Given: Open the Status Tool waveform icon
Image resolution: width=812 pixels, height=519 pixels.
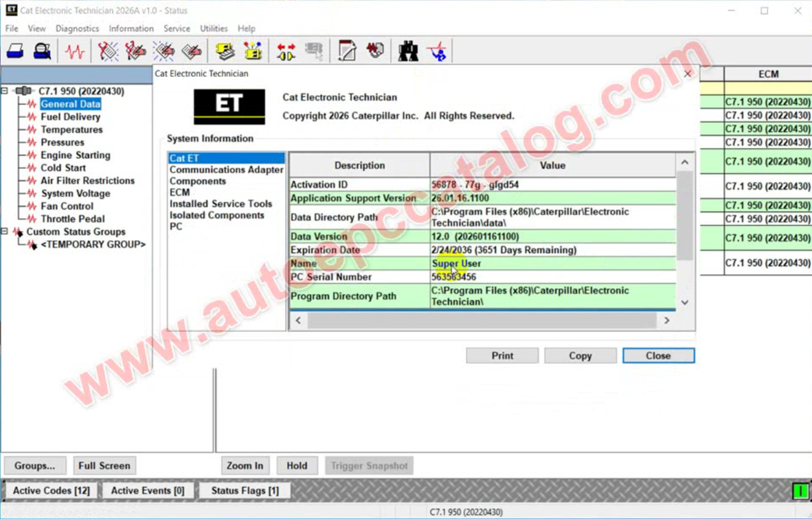Looking at the screenshot, I should click(75, 52).
